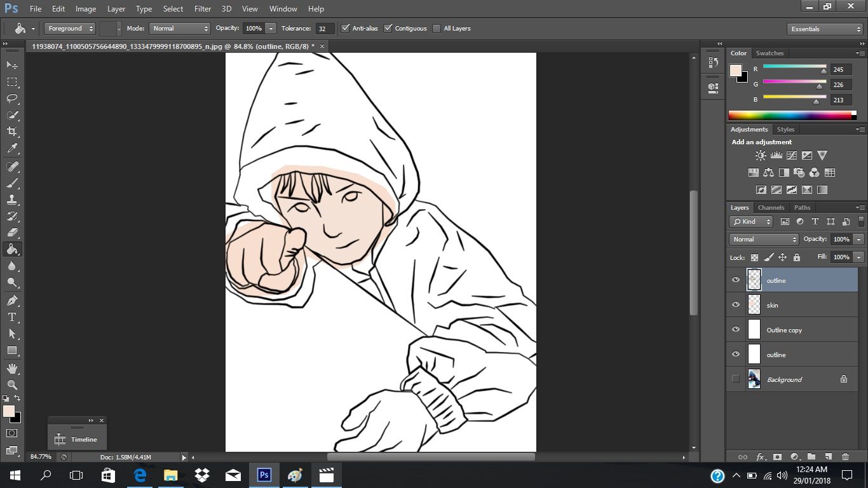Select the Clone Stamp tool
868x488 pixels.
(x=12, y=200)
